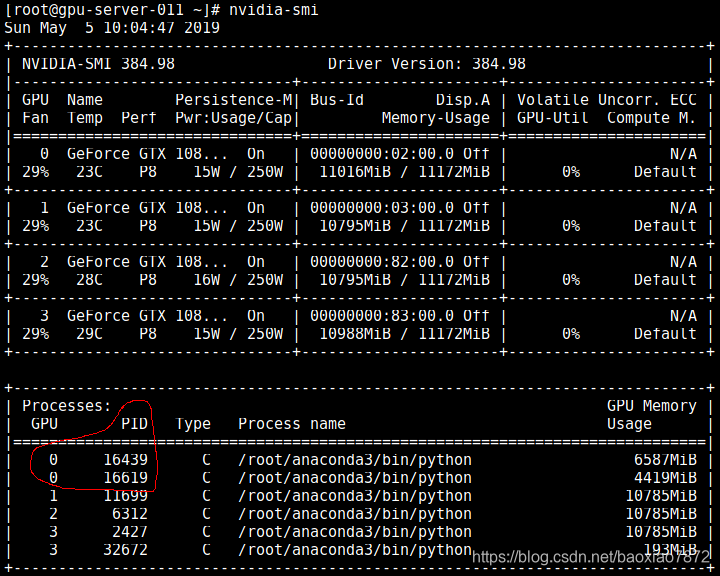This screenshot has height=576, width=720.
Task: Click the Compute M. column header
Action: (652, 118)
